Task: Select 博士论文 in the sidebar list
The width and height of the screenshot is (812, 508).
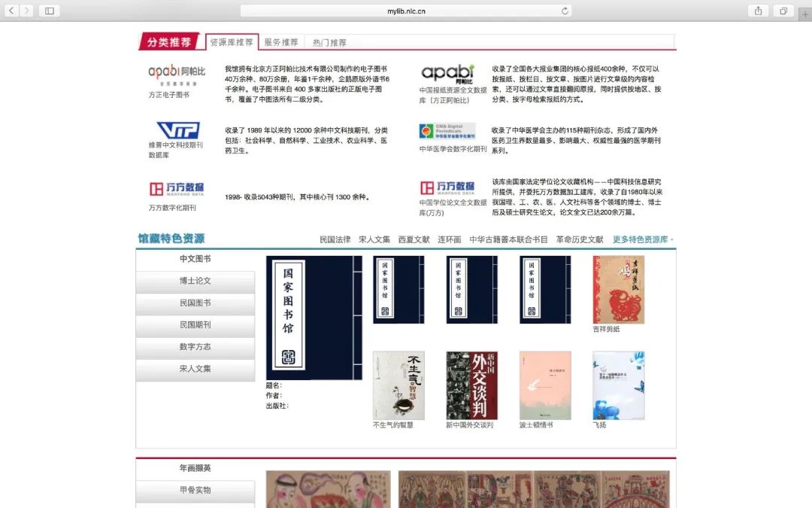Action: click(195, 281)
